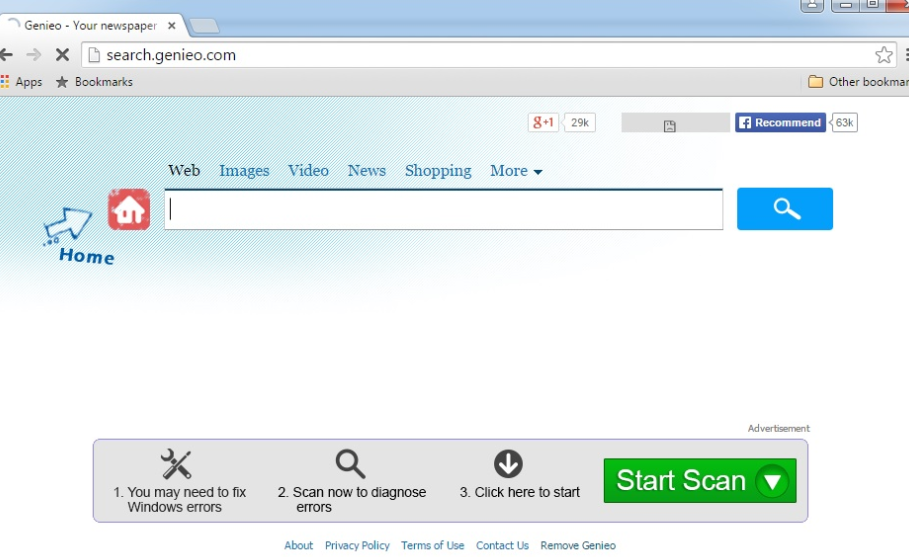The width and height of the screenshot is (909, 560).
Task: Switch to Images search tab
Action: click(x=244, y=170)
